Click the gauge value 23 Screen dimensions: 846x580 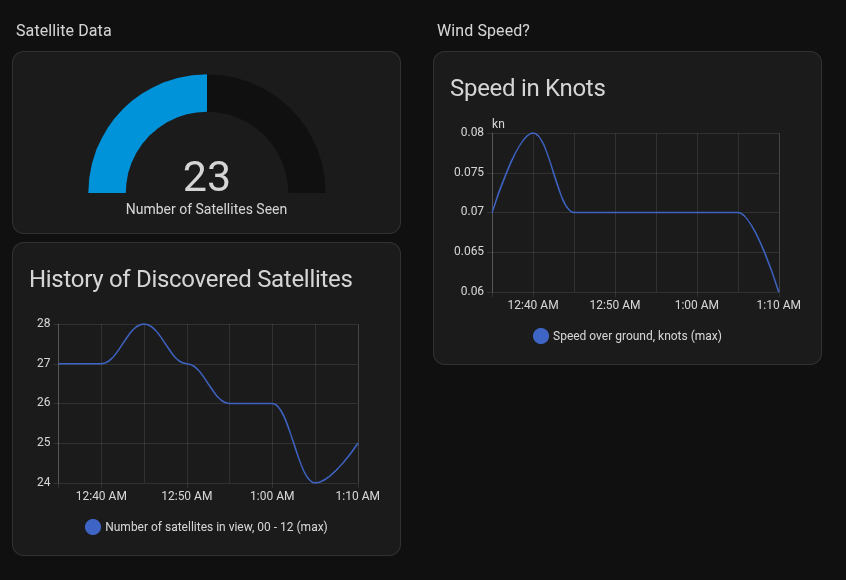pyautogui.click(x=207, y=177)
